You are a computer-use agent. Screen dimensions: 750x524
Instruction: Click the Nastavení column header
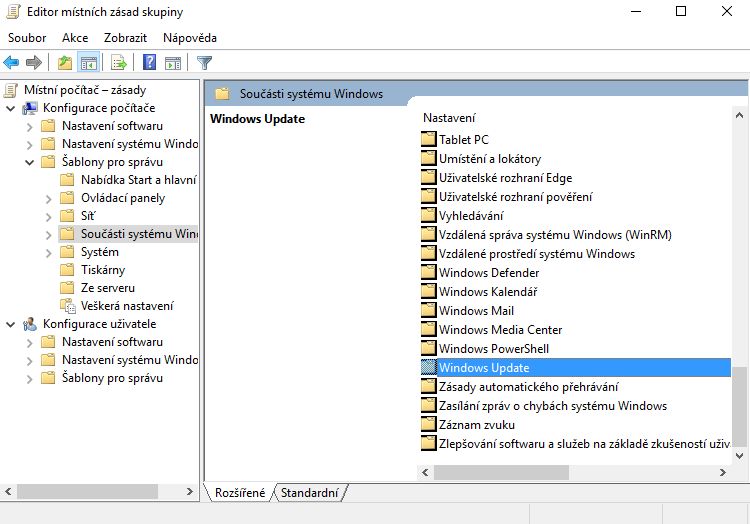[449, 118]
